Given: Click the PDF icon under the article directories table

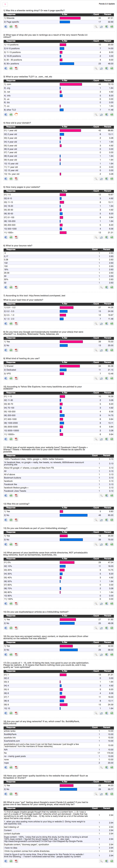Looking at the screenshot, I should click(x=16, y=604).
